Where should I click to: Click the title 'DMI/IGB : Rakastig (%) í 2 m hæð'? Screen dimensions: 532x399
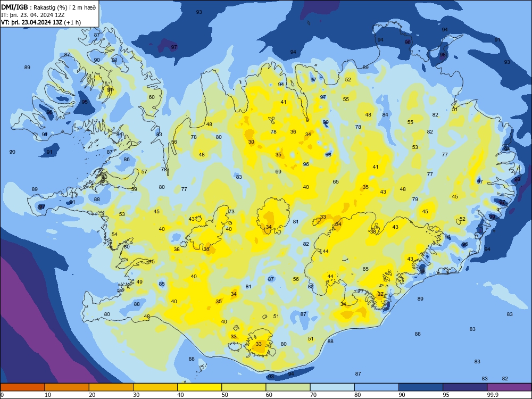48,7
